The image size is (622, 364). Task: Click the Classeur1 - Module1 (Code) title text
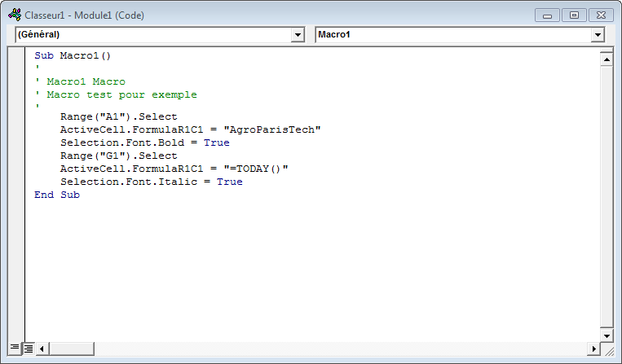[x=84, y=15]
